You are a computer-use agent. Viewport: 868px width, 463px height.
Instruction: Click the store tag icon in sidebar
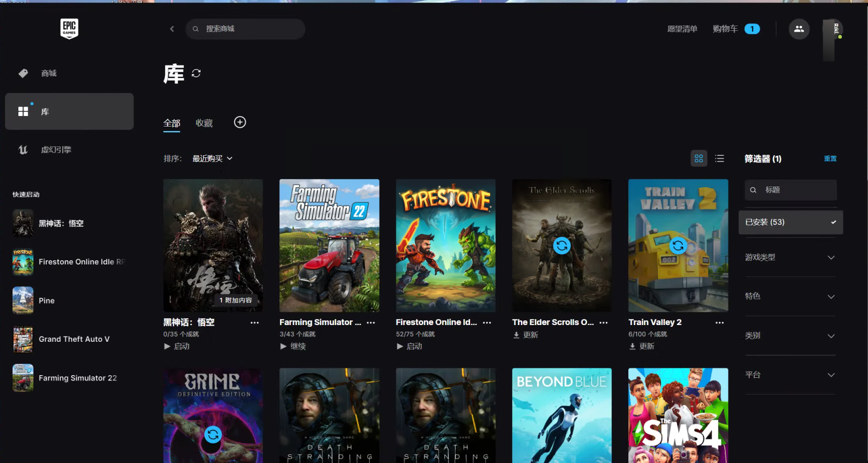[23, 73]
